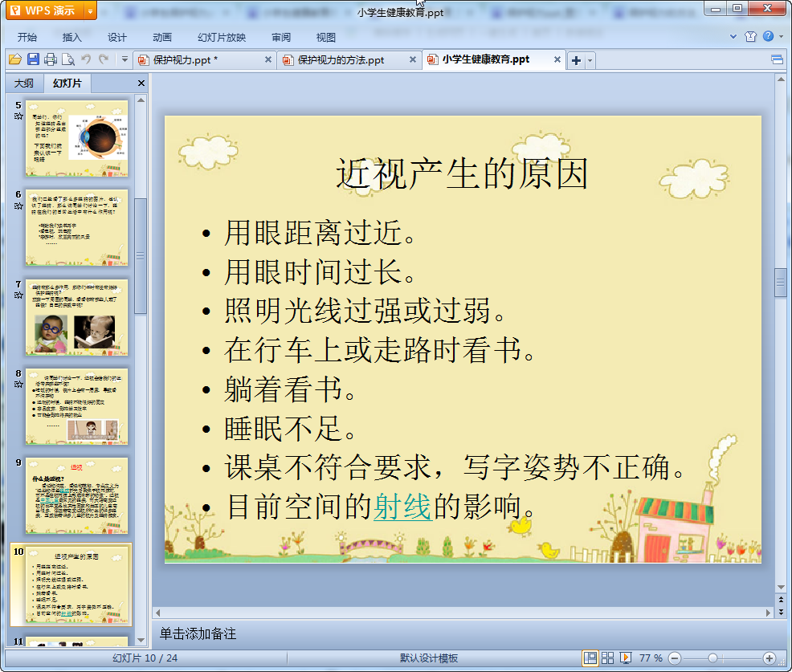Zoom out with the minus button
The height and width of the screenshot is (672, 792).
coord(674,658)
